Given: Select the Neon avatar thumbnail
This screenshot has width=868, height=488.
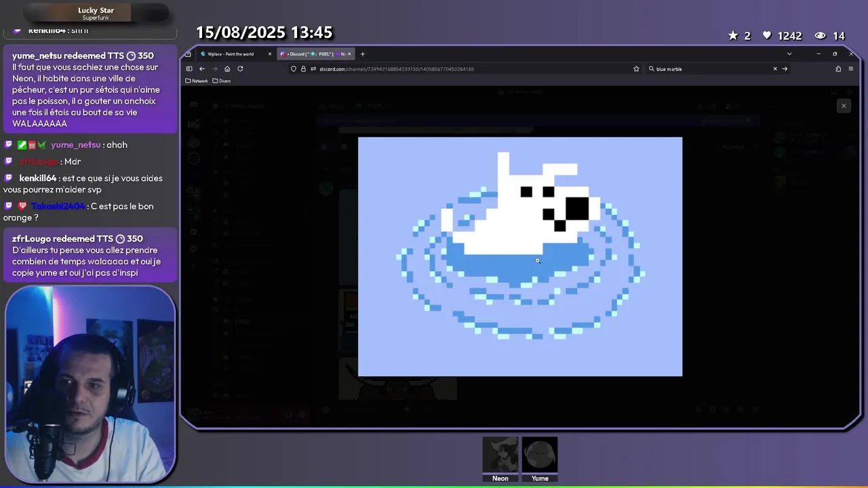Looking at the screenshot, I should coord(500,455).
